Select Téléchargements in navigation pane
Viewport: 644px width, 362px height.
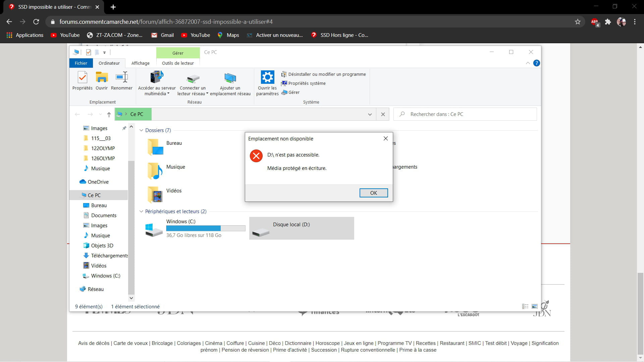pyautogui.click(x=109, y=256)
